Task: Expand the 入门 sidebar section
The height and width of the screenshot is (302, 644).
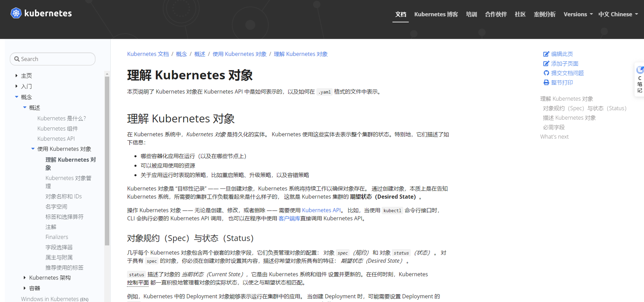Action: (16, 86)
